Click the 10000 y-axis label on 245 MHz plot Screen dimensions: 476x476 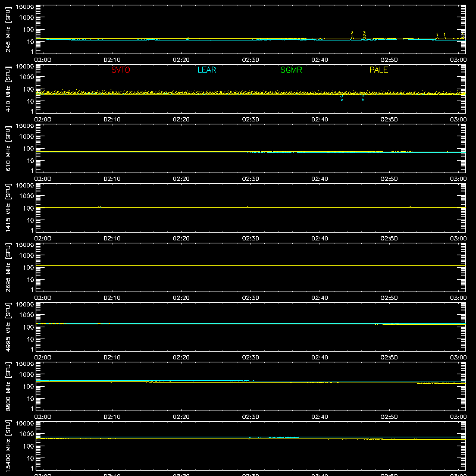(25, 7)
